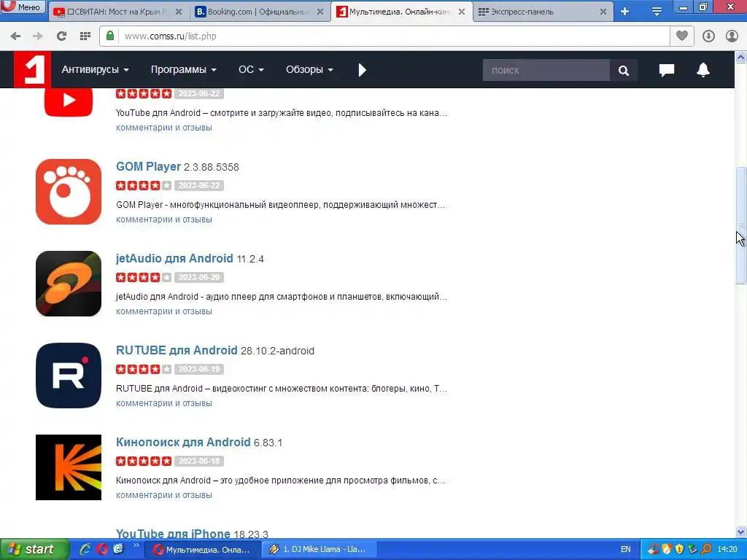Reload the page with the refresh icon
Screen dimensions: 747x560
pyautogui.click(x=61, y=36)
